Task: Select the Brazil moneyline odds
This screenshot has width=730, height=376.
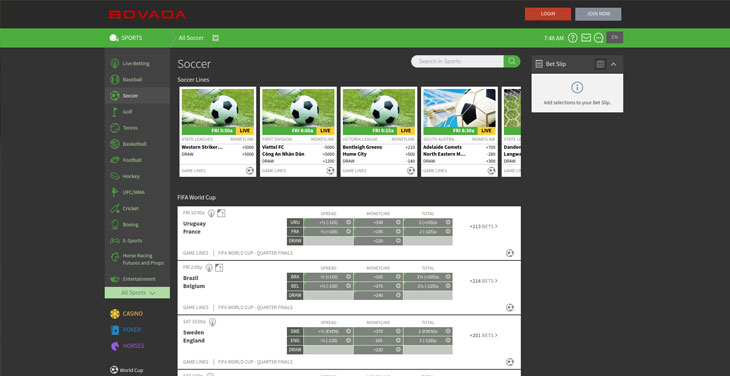Action: pos(378,277)
